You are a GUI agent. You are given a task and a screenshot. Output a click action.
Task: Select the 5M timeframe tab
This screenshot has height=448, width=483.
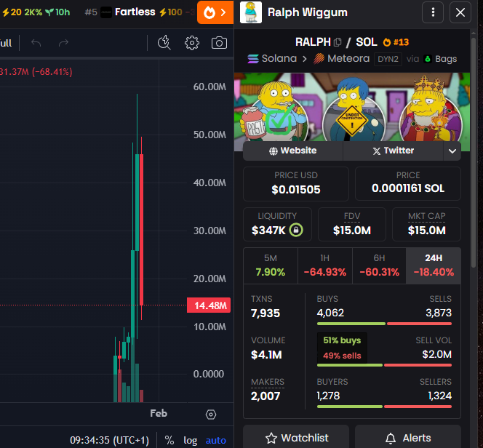(271, 265)
